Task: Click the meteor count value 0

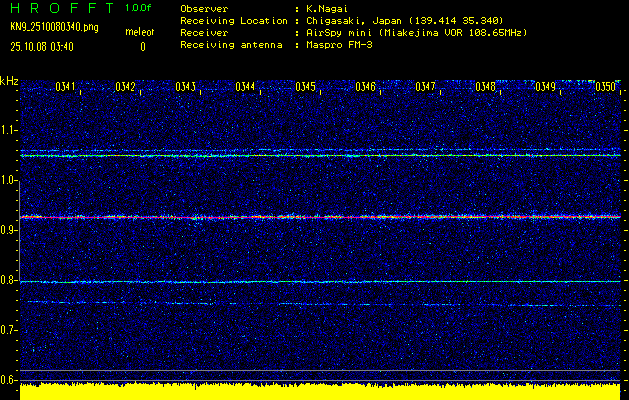Action: click(x=142, y=46)
